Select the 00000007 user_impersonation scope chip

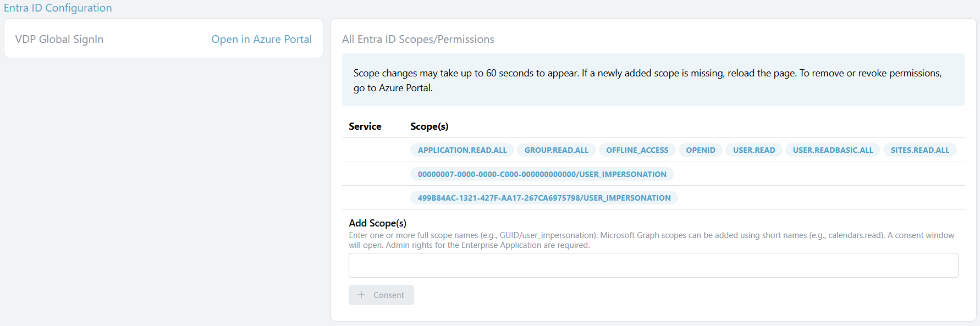542,174
